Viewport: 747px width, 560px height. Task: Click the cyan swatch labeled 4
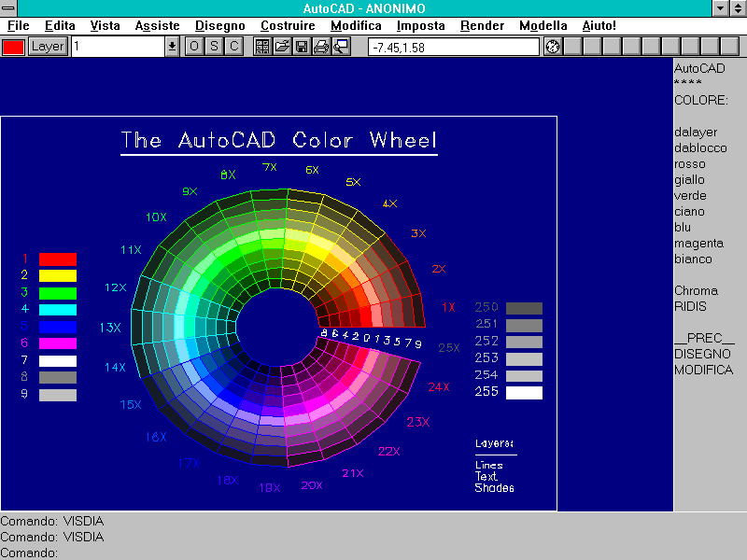coord(58,310)
